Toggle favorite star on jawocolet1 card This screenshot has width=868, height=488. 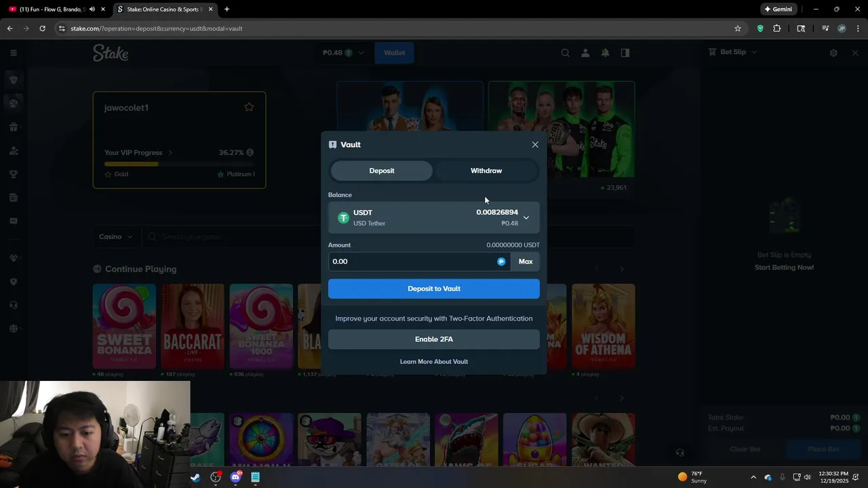[249, 107]
